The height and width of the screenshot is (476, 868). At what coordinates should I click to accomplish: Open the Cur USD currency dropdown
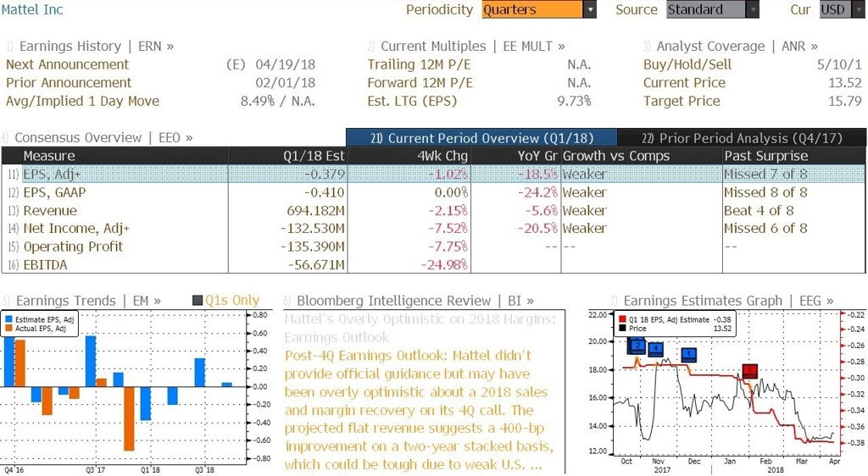[842, 9]
